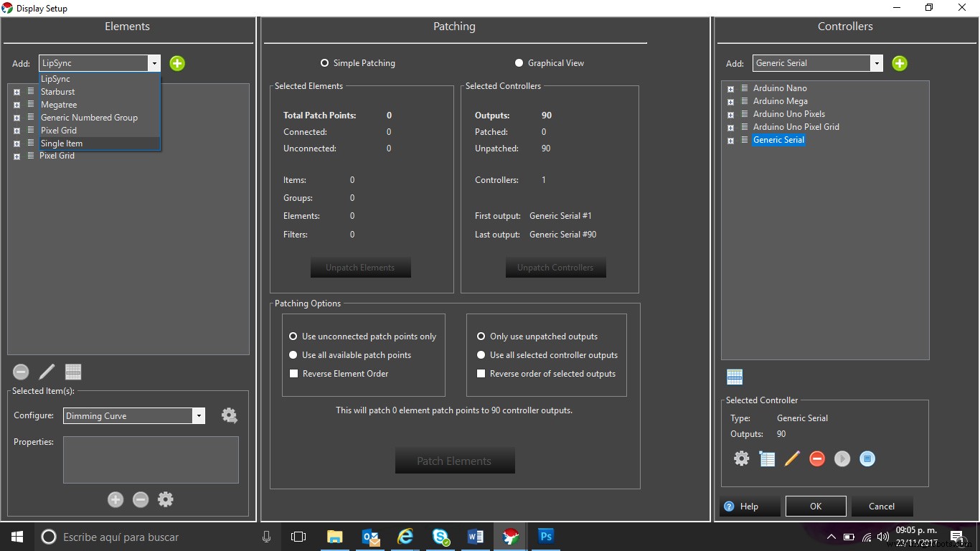Start the controller using the play icon
980x551 pixels.
(842, 458)
